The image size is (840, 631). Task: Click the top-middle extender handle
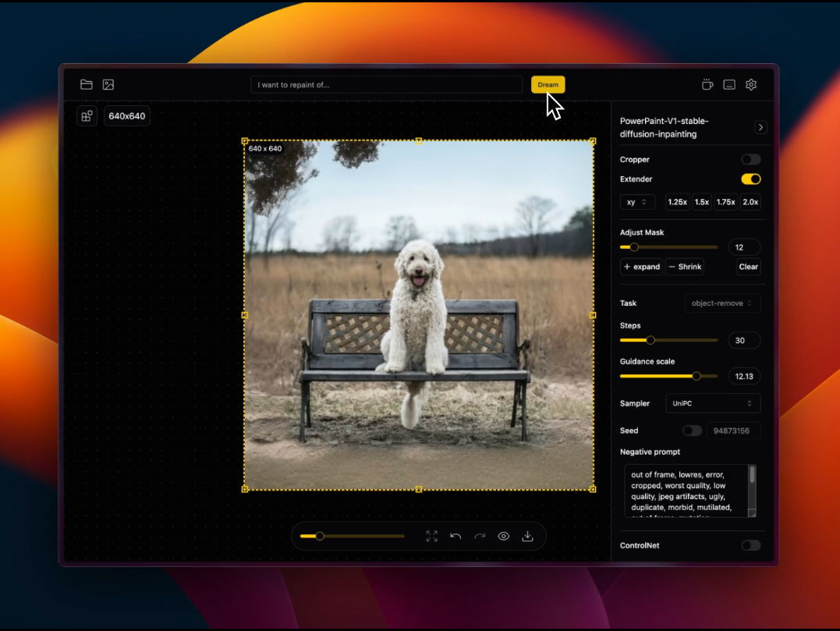(418, 141)
